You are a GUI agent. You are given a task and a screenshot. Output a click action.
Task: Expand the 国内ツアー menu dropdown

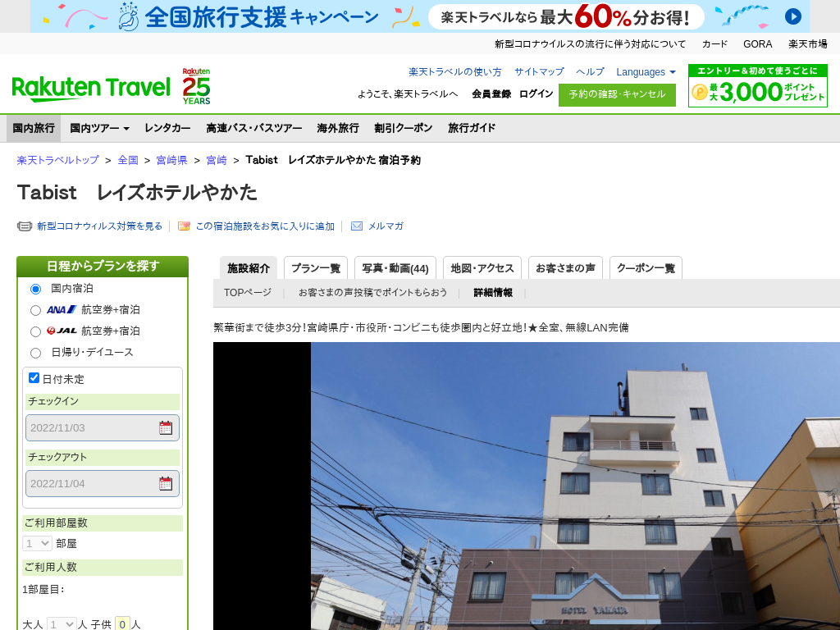click(x=99, y=128)
